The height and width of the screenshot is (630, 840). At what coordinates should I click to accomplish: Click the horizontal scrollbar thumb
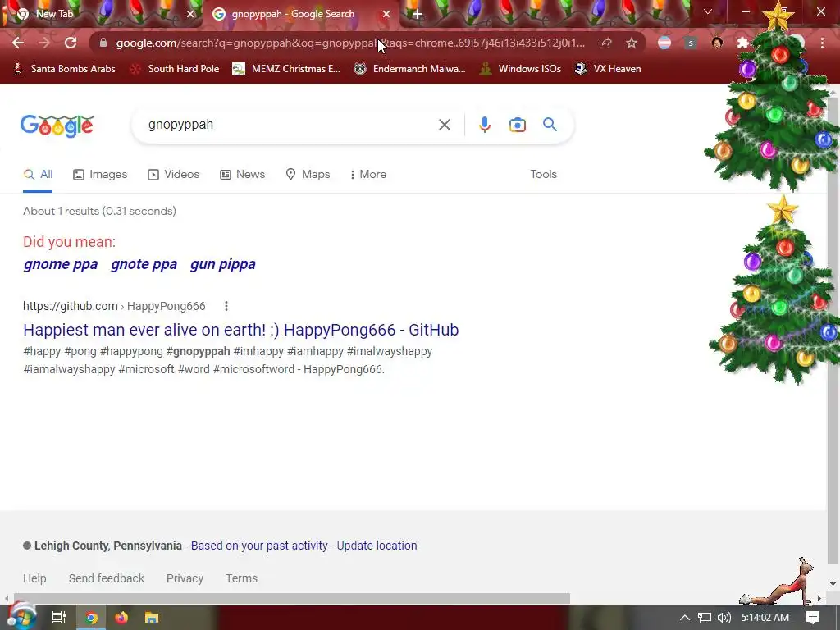click(x=292, y=598)
